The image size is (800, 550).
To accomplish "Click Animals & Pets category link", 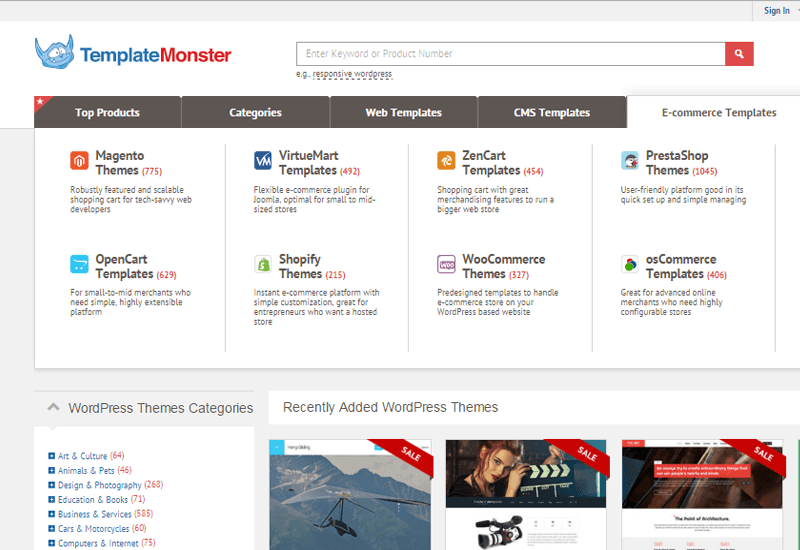I will click(86, 470).
